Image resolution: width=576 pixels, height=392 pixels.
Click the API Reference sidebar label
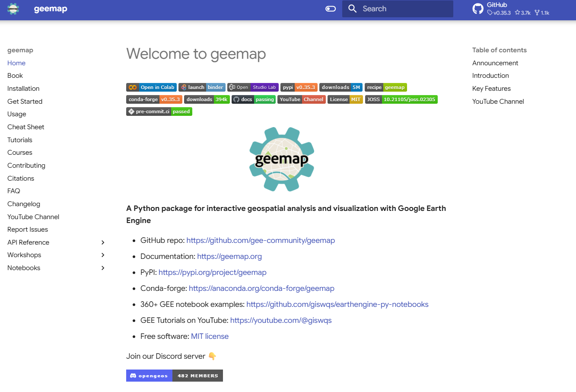(28, 242)
